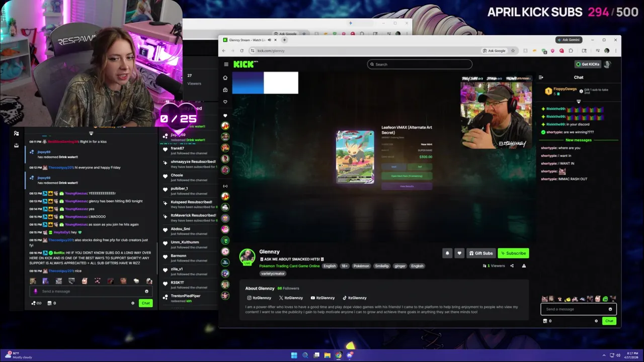Screen dimensions: 644x362
Task: Select the Pokémon tag chip
Action: click(361, 266)
